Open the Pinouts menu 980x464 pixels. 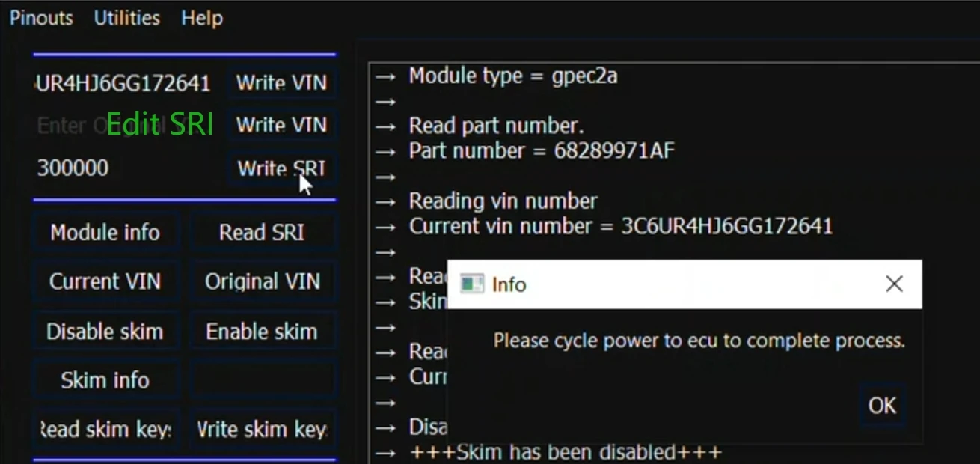[41, 18]
